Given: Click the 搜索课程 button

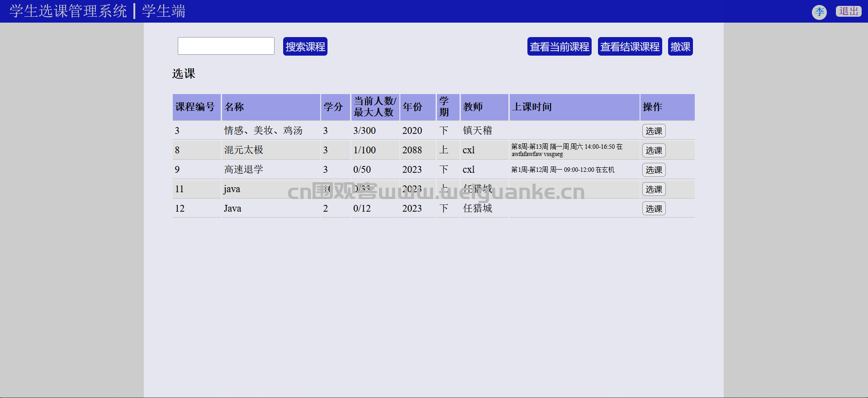Looking at the screenshot, I should click(305, 47).
